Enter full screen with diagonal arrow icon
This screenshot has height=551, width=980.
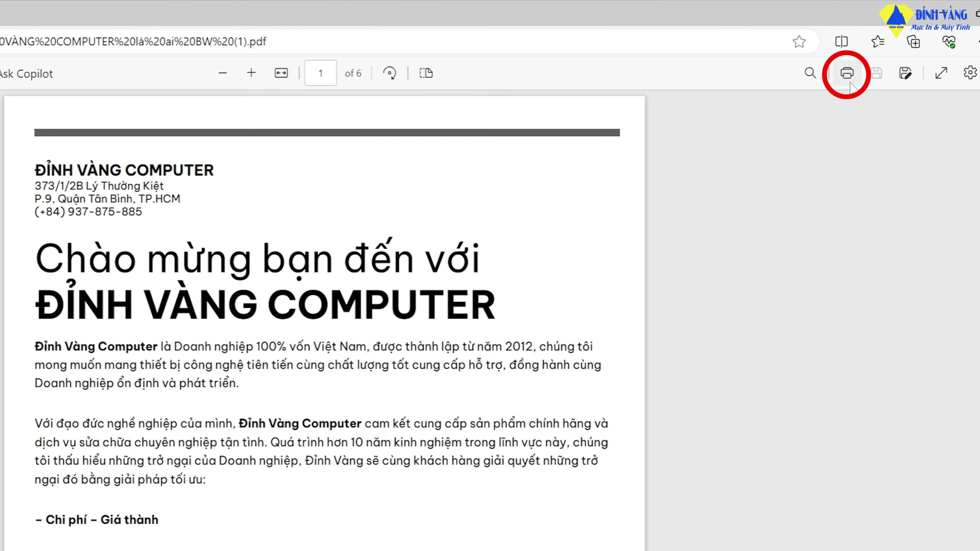[x=941, y=73]
